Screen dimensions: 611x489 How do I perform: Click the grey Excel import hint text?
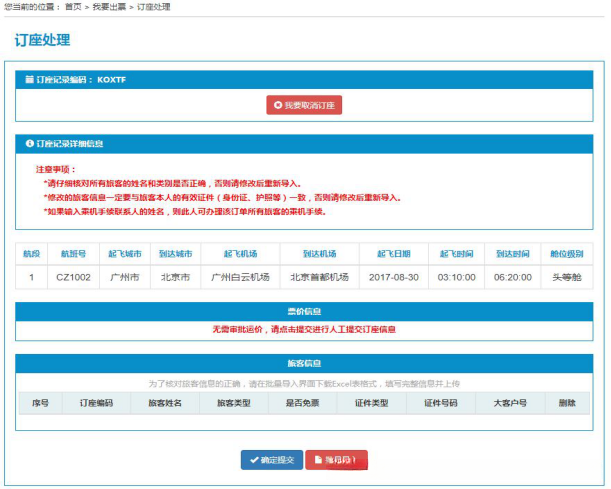point(304,384)
